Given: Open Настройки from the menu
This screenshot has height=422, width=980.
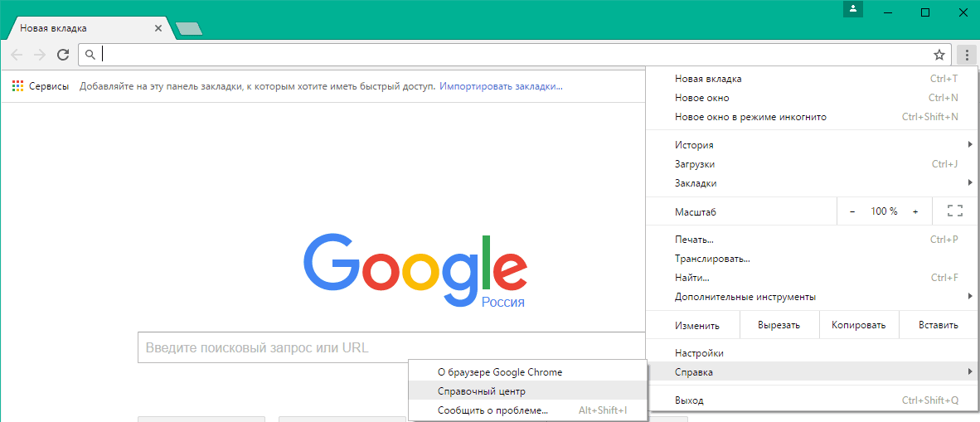Looking at the screenshot, I should pyautogui.click(x=699, y=353).
